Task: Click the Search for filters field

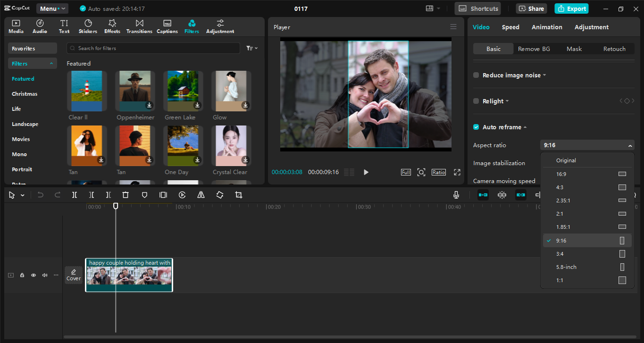Action: pos(153,48)
